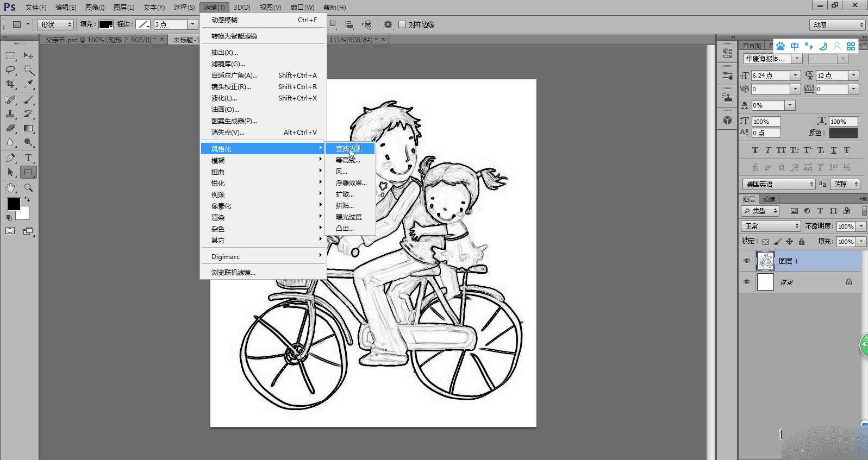Select the Zoom tool
The image size is (868, 460).
(x=28, y=188)
